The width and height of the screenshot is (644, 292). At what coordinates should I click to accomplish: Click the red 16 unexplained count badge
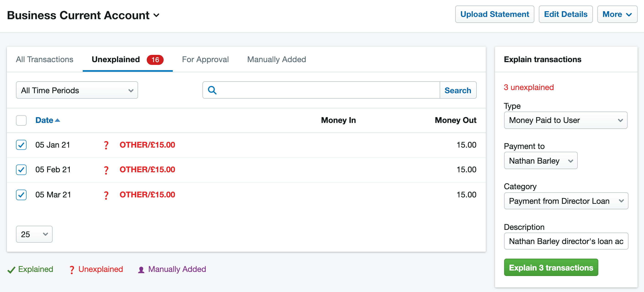(155, 60)
